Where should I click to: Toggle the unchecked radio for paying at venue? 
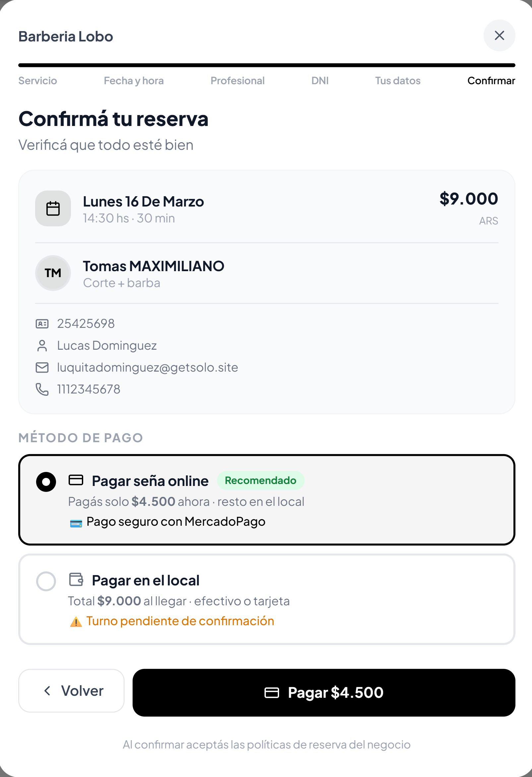point(47,581)
